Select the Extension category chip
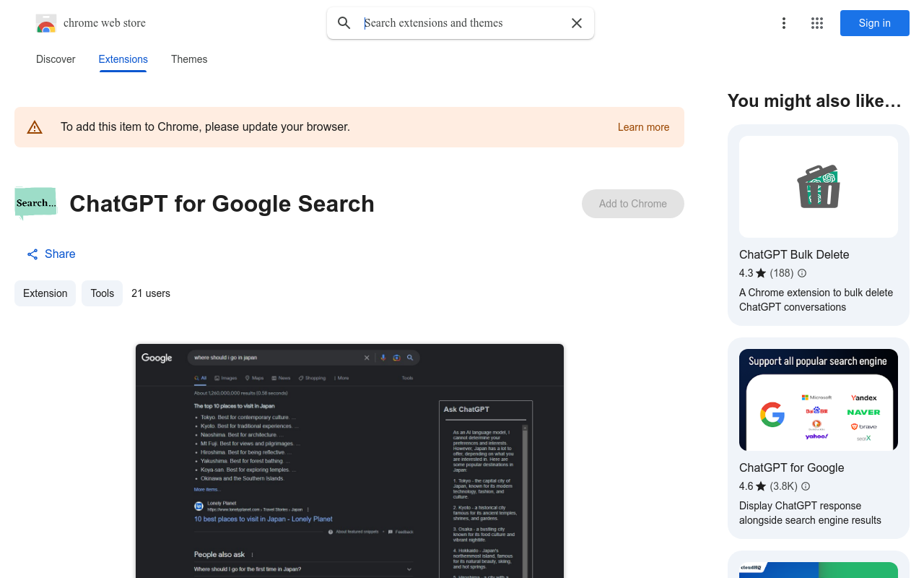 [x=45, y=293]
